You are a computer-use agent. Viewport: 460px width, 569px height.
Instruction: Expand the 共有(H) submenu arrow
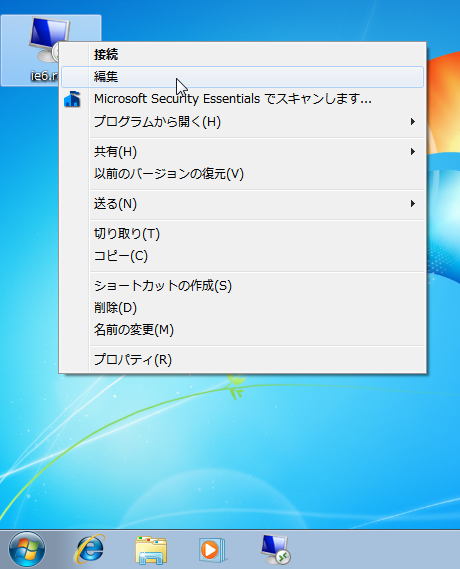point(412,152)
